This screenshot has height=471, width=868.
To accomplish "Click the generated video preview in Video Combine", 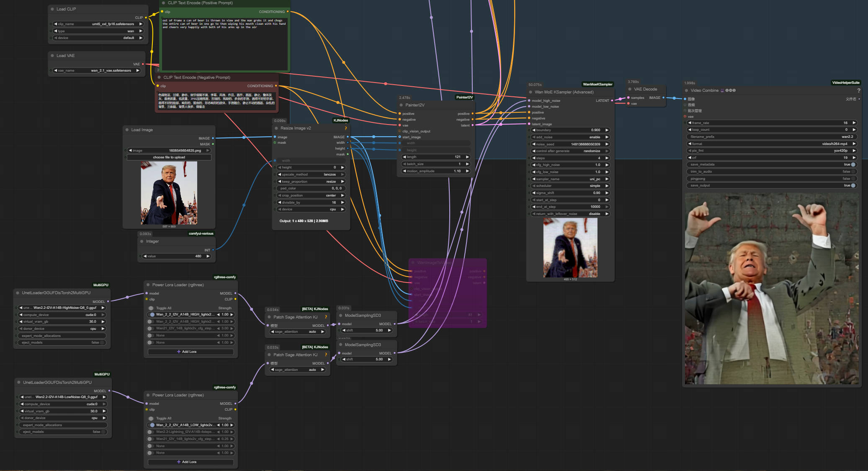I will (x=771, y=288).
